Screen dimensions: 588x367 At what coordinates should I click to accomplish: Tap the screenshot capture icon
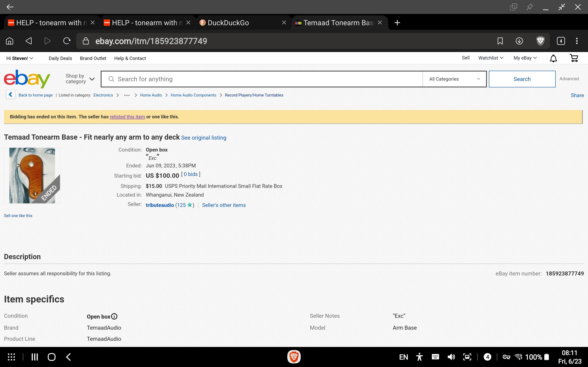(467, 357)
